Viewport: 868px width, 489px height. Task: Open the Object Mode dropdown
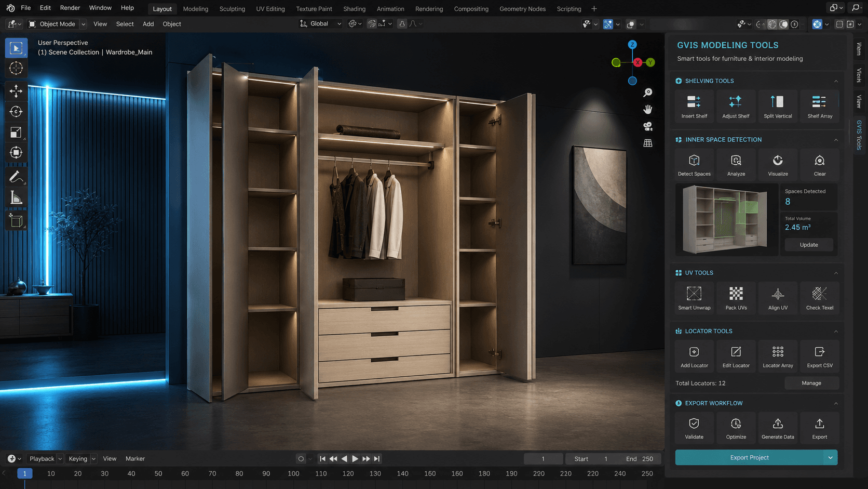click(x=57, y=24)
